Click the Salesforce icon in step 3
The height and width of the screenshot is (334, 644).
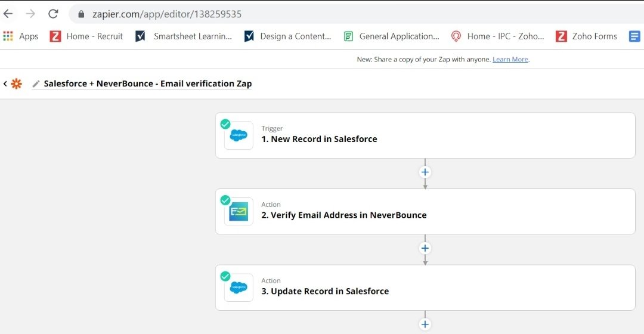239,287
